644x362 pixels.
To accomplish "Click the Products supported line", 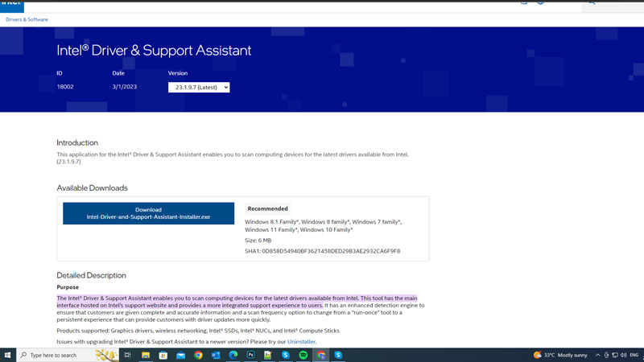I will pos(198,331).
